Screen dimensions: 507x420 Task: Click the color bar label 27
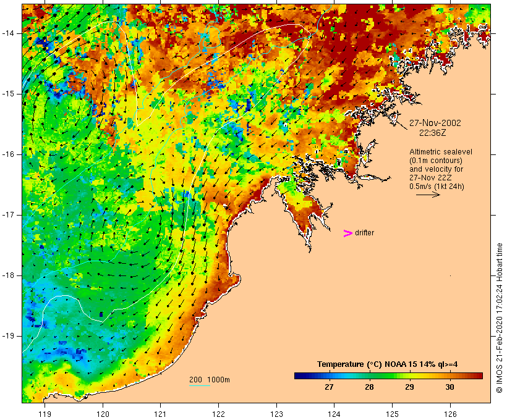point(329,387)
